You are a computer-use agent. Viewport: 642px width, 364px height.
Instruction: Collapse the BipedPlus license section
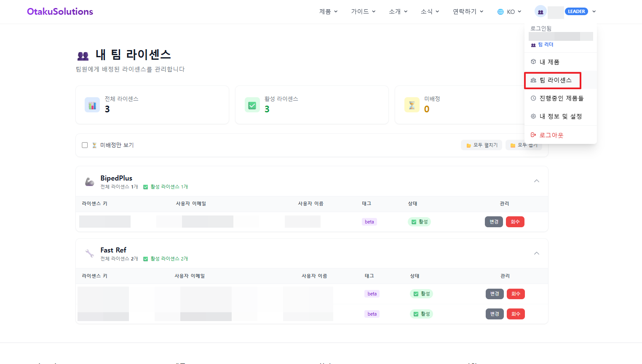click(x=536, y=181)
